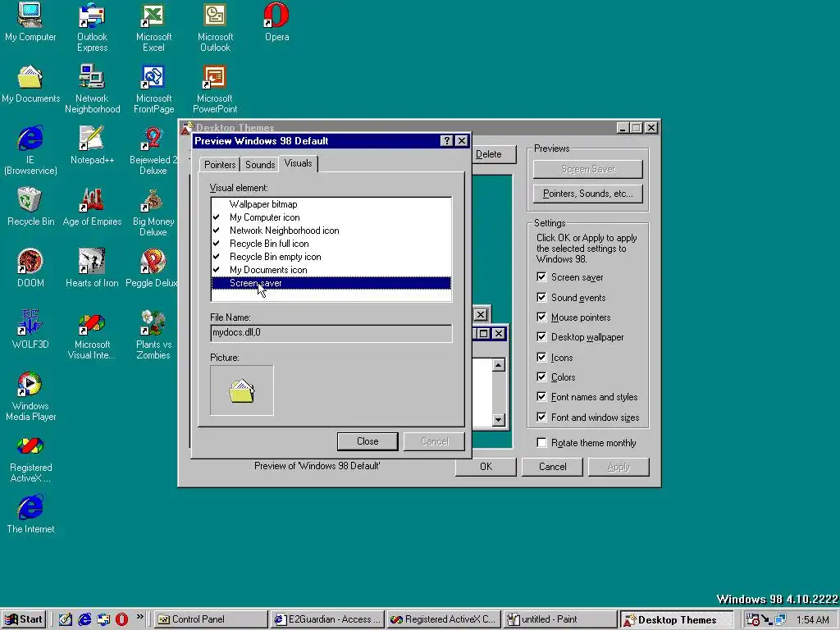Click the scrollbar down arrow behind the dialog
This screenshot has height=630, width=840.
pyautogui.click(x=499, y=419)
